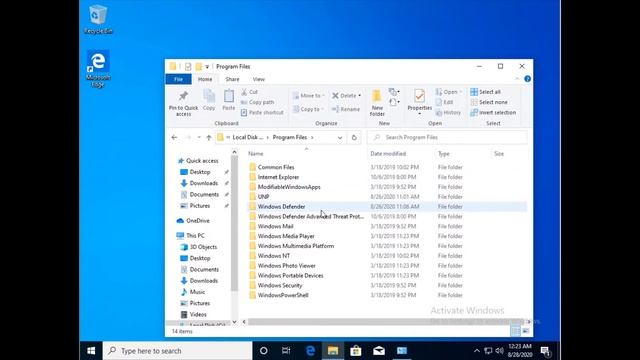Open the Delete dropdown arrow
640x360 pixels.
360,96
